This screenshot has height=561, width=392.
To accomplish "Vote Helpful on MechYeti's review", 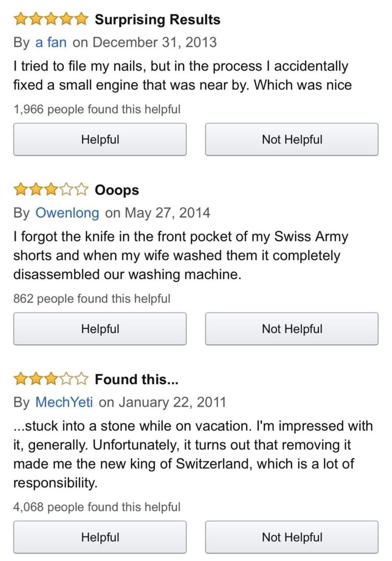I will tap(100, 537).
